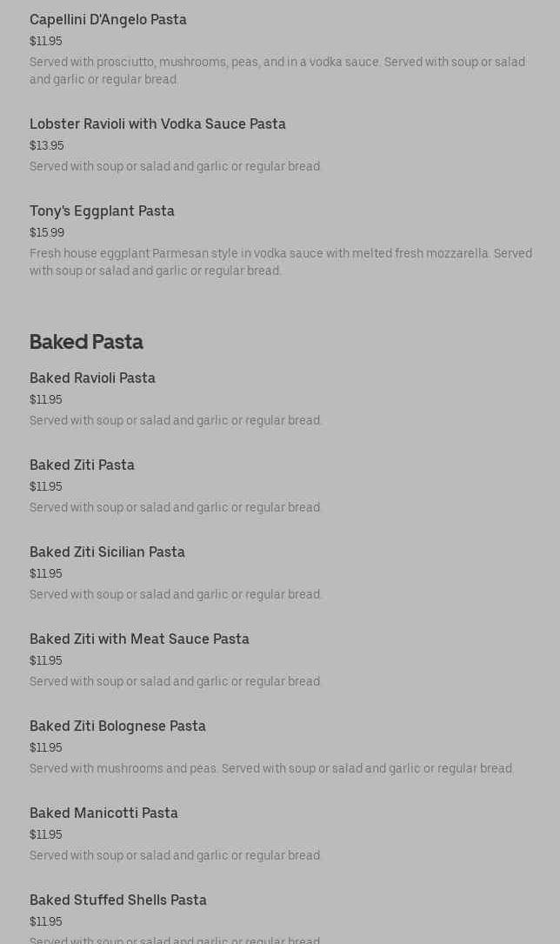Click the mushrooms and peas Bolognese description

click(x=271, y=768)
